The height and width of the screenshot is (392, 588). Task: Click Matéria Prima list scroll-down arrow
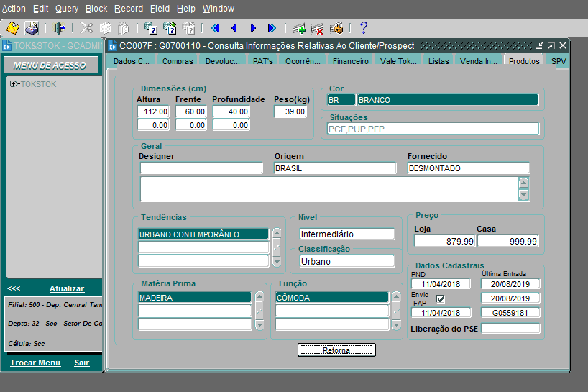[259, 325]
